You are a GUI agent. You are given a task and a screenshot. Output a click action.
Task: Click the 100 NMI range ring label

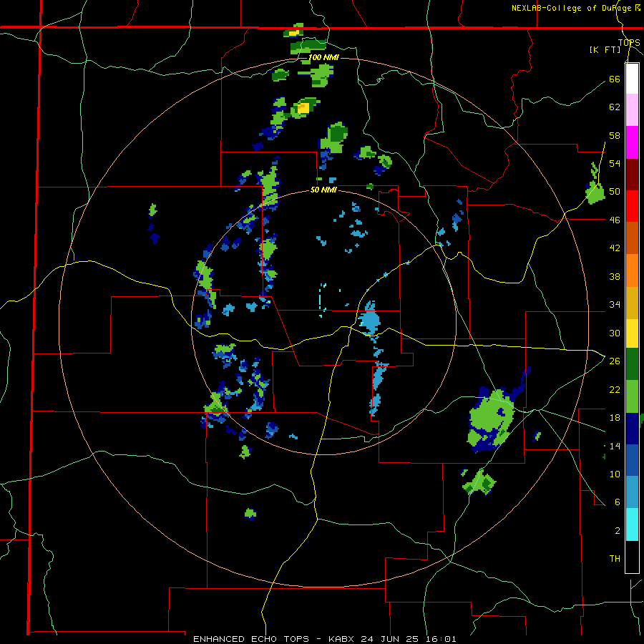(x=323, y=57)
